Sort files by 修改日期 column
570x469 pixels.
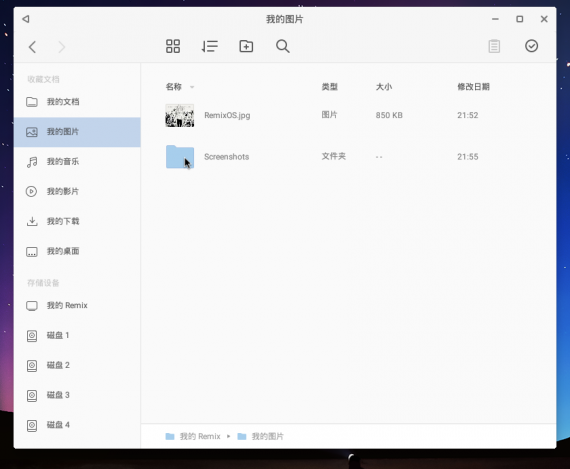click(x=473, y=87)
